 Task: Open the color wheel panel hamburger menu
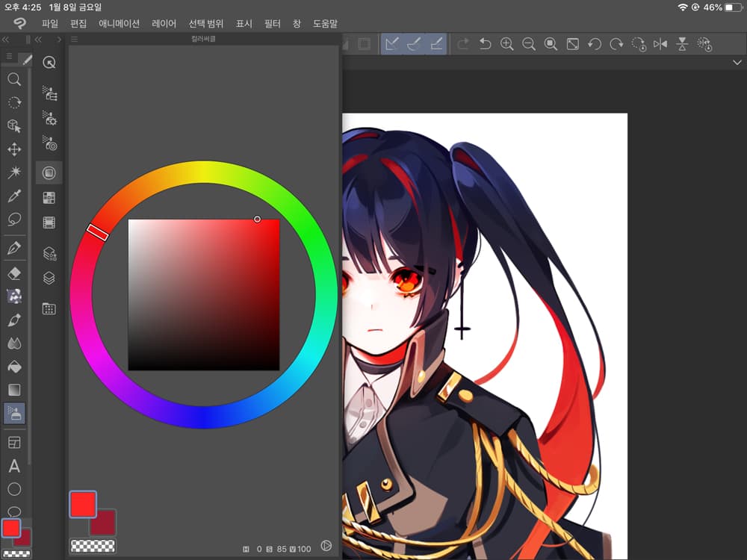(75, 40)
